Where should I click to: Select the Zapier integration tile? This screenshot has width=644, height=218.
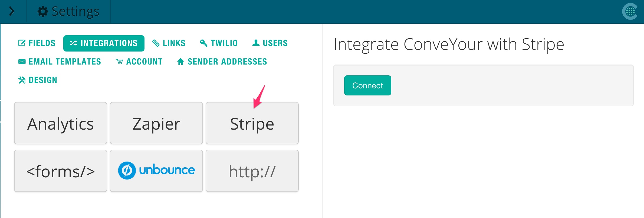click(156, 123)
